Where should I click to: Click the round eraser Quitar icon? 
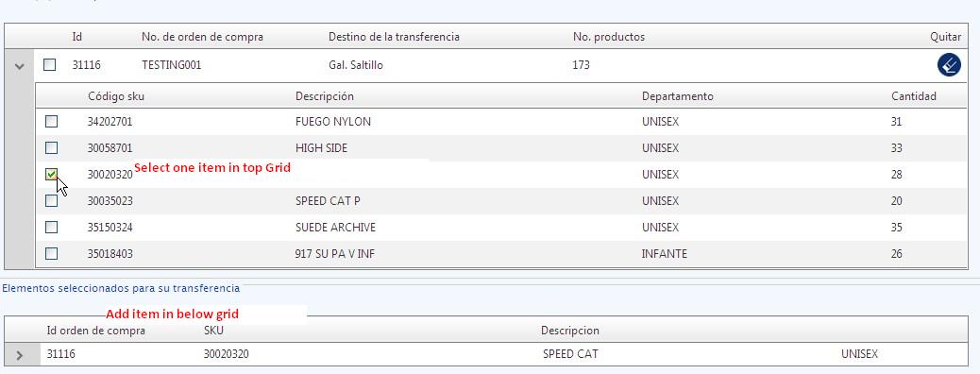point(949,64)
